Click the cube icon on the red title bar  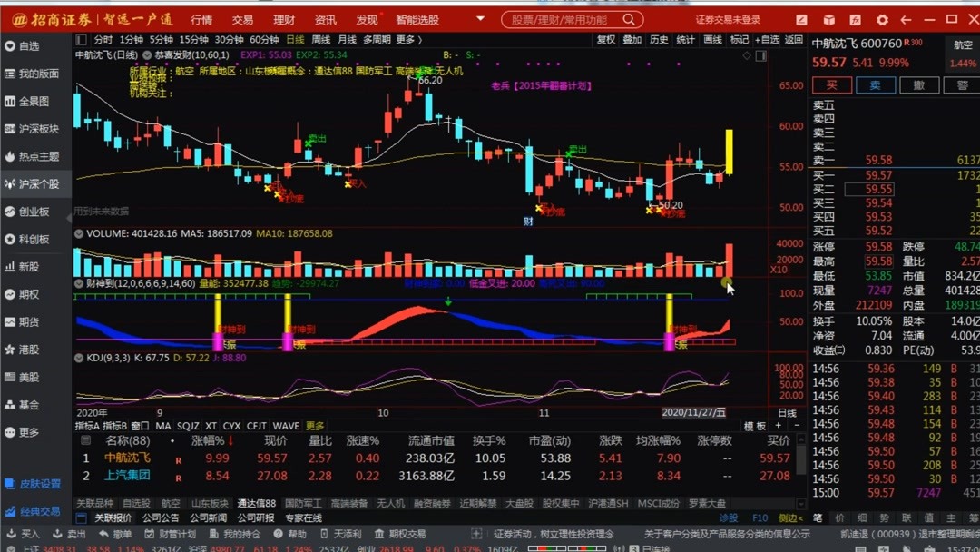pyautogui.click(x=827, y=19)
